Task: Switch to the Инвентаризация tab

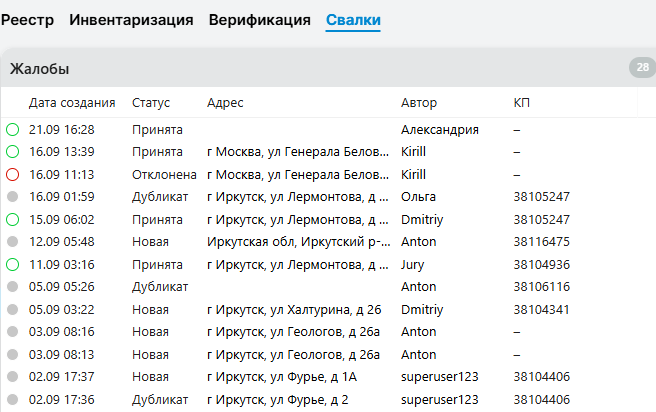Action: click(131, 20)
